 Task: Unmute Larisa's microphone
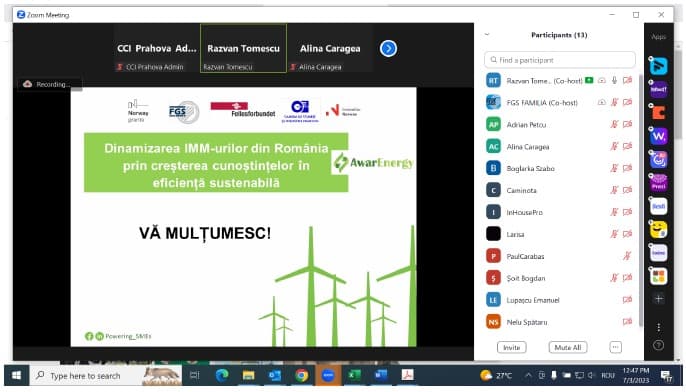pyautogui.click(x=614, y=234)
